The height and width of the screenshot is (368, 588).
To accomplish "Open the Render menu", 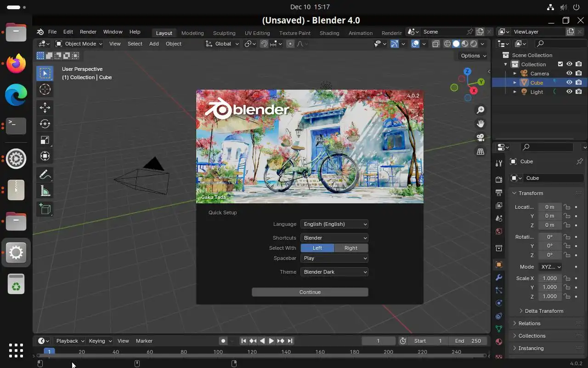I will [88, 32].
